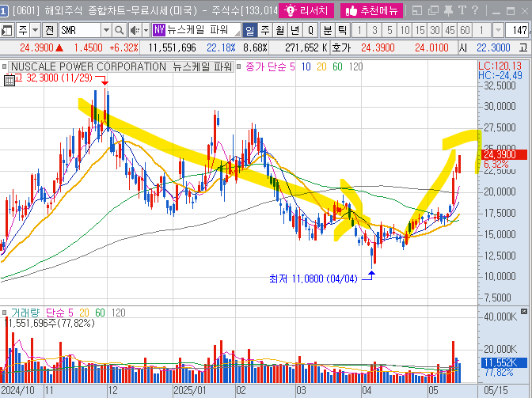
Task: Click the small square before NUSCALE title
Action: (x=4, y=66)
